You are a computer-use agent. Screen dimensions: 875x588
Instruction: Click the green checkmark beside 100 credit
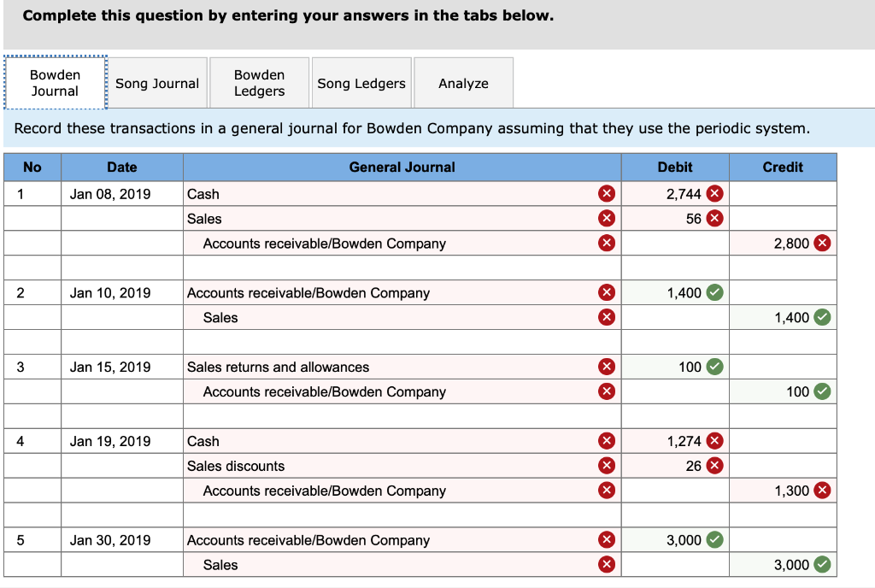820,391
